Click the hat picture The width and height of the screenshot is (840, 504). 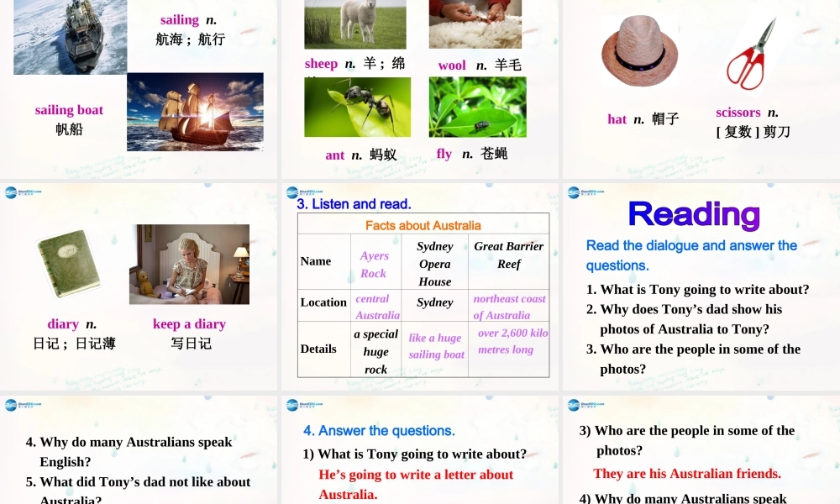[640, 50]
